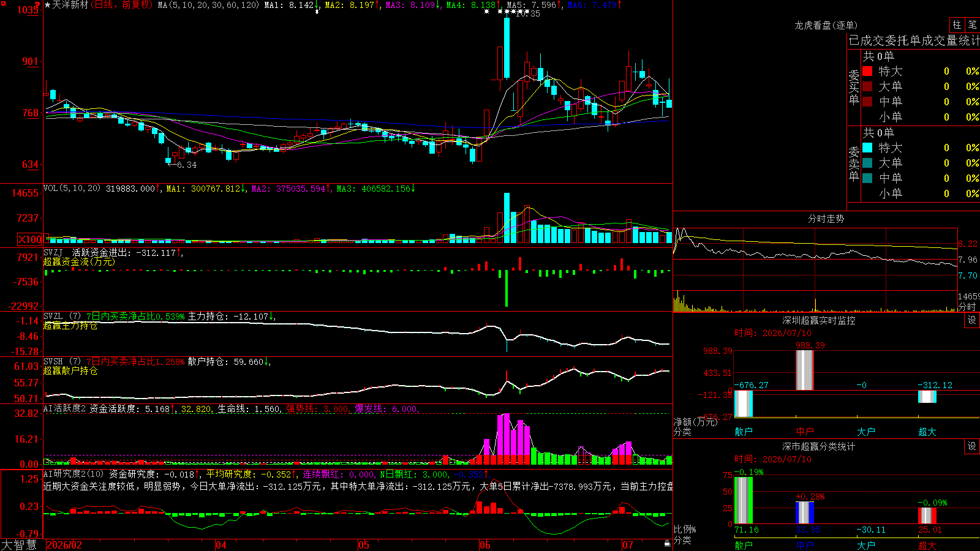Click the 8.22 price on the 分时走势 axis
Screen dimensions: 980x551
click(968, 244)
